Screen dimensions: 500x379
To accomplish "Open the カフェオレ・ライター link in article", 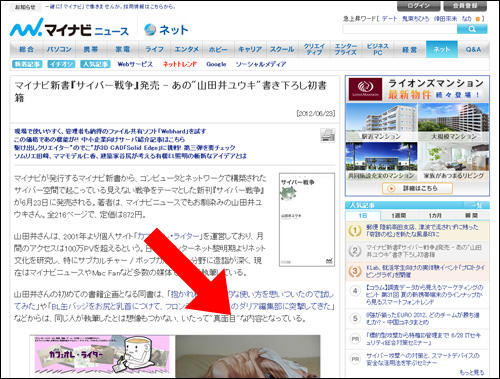I will pos(168,236).
